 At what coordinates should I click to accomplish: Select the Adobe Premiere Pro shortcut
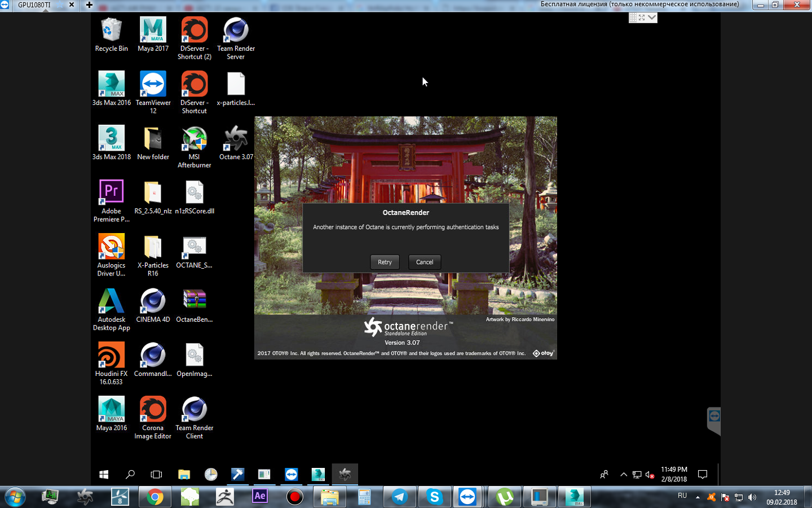click(x=111, y=201)
